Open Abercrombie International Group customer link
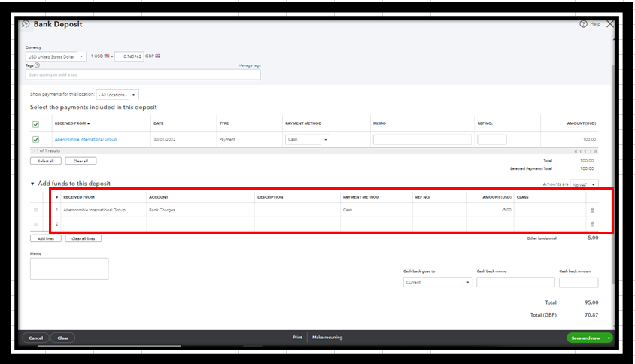 86,139
